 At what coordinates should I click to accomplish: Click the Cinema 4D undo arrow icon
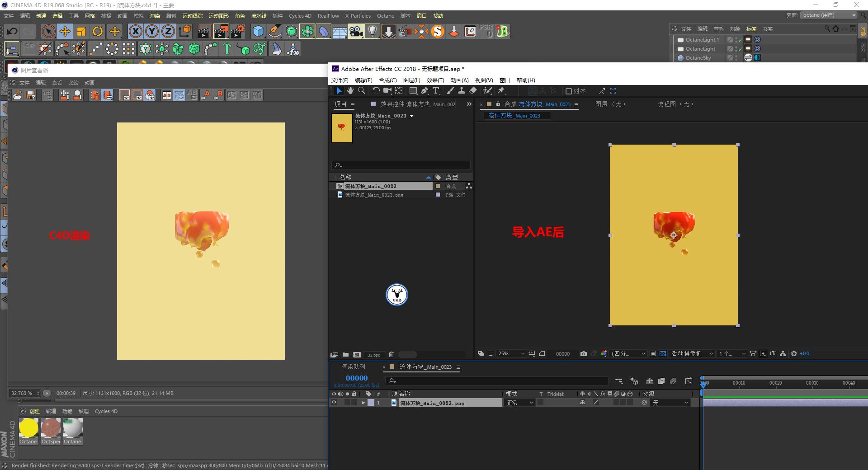(12, 31)
